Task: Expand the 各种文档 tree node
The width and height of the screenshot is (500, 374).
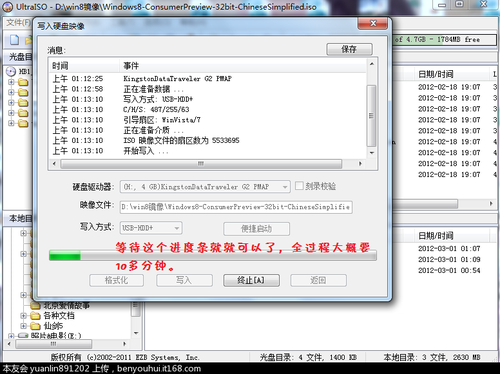Action: tap(23, 316)
